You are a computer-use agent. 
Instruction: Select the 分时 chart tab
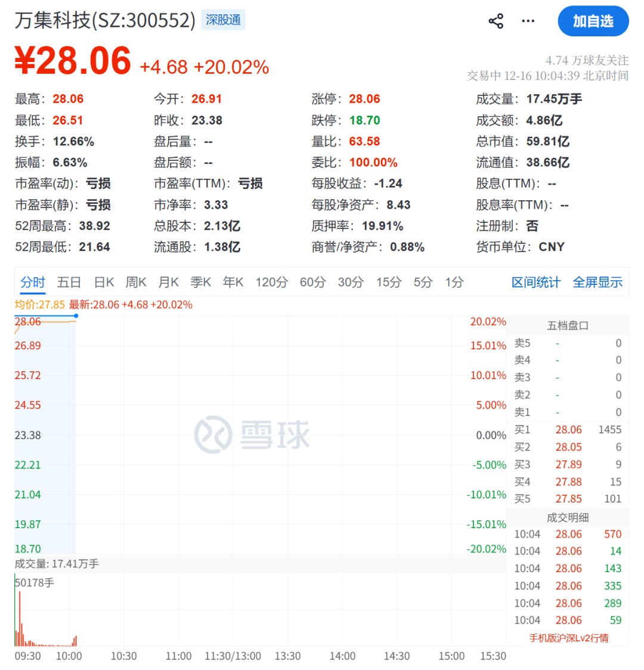[33, 283]
